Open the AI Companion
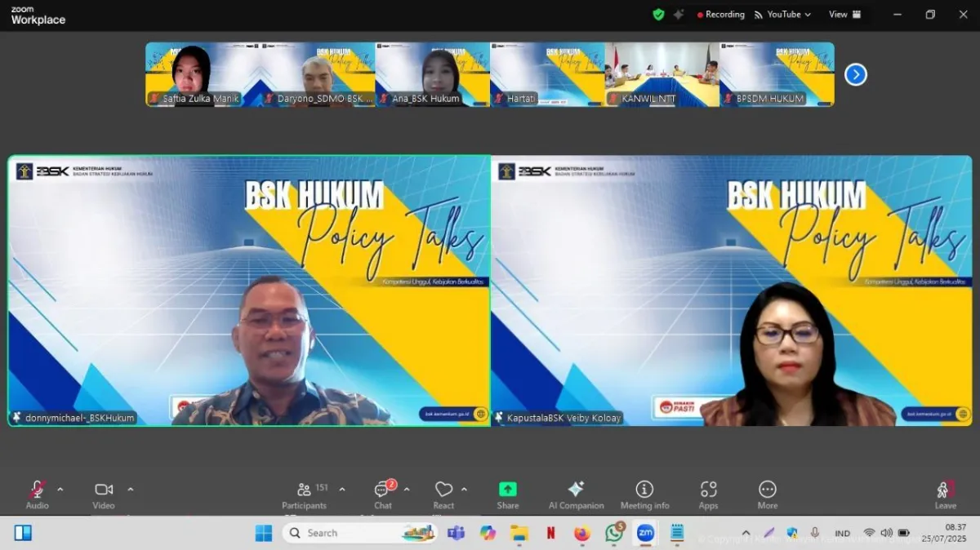The height and width of the screenshot is (550, 980). 576,495
